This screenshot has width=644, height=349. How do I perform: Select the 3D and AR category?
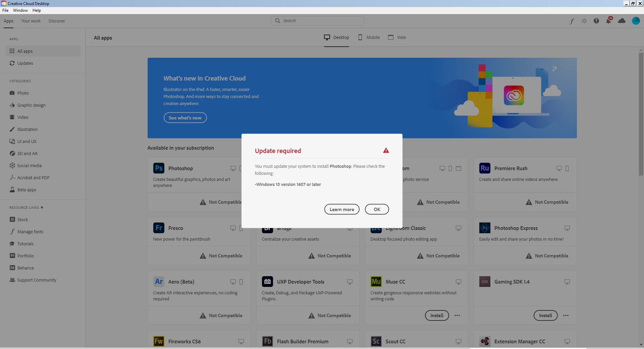[43, 153]
